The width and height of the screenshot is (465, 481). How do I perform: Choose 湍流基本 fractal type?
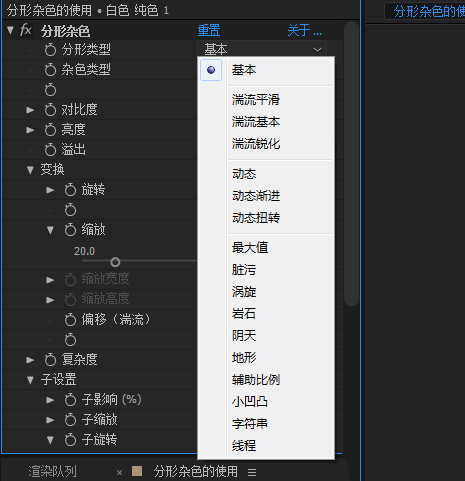pyautogui.click(x=256, y=122)
